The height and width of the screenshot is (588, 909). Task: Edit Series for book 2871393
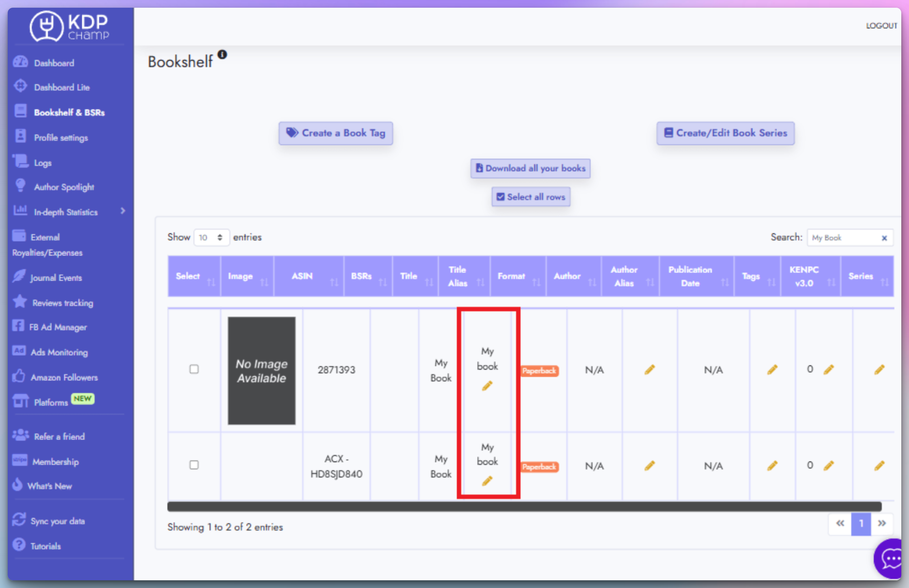(879, 370)
